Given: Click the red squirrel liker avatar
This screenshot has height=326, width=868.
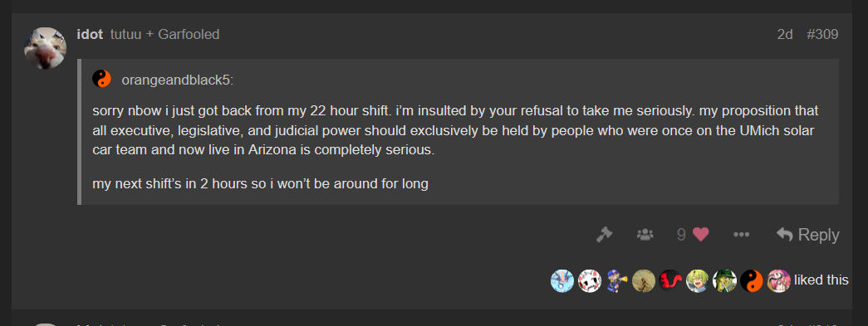Looking at the screenshot, I should click(670, 280).
